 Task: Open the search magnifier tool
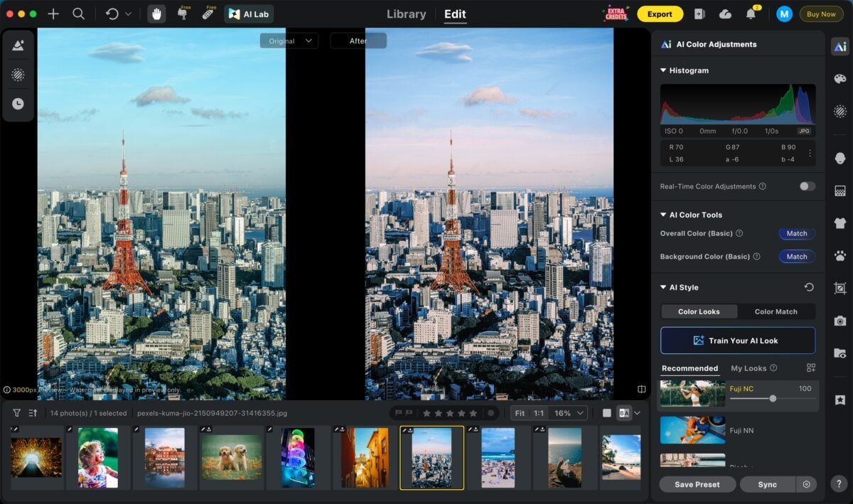79,14
